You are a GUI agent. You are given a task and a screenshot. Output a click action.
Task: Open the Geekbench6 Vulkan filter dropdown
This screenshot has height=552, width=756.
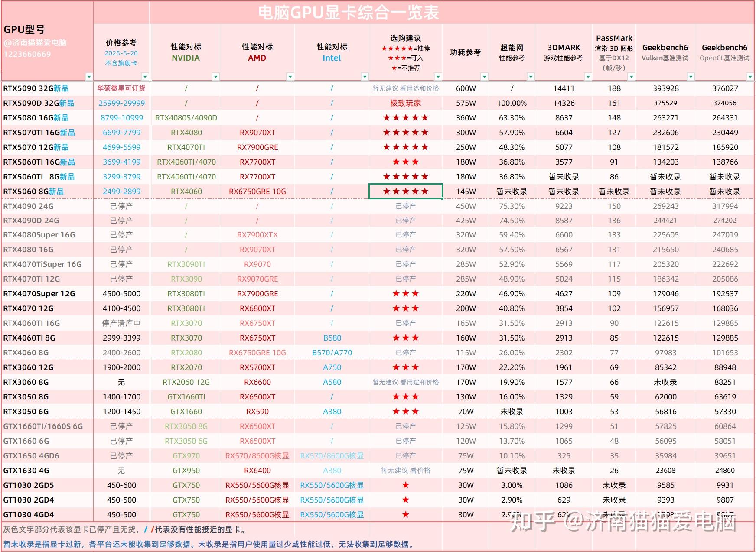(691, 77)
